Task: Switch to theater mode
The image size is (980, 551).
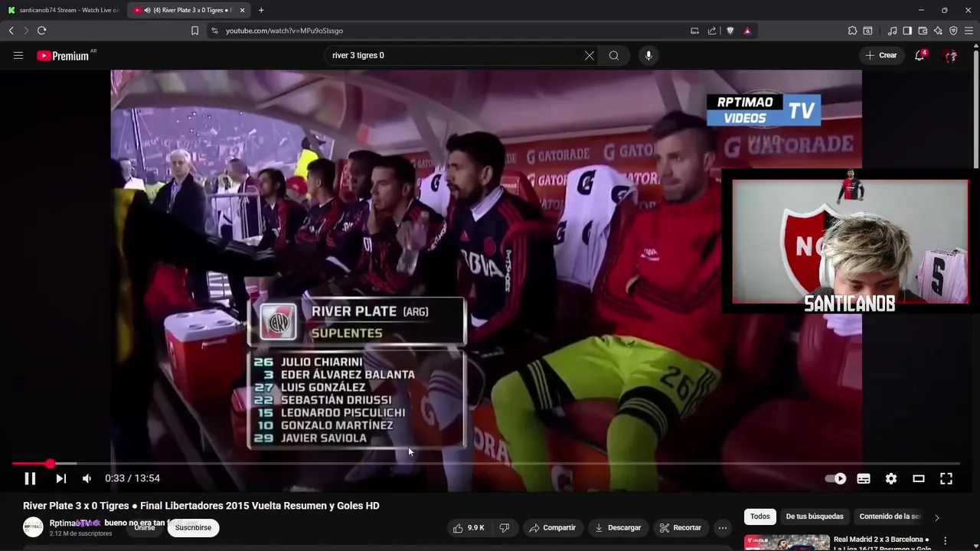Action: 919,478
